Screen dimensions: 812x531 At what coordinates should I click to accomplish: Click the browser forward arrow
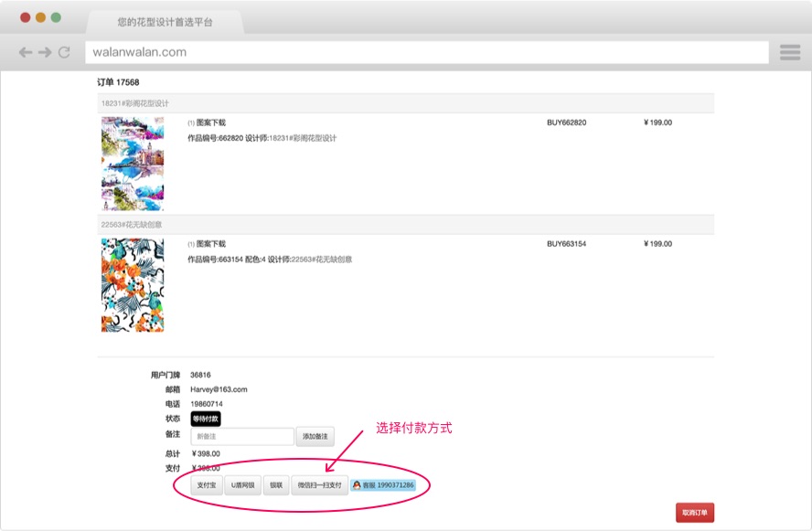click(x=44, y=53)
